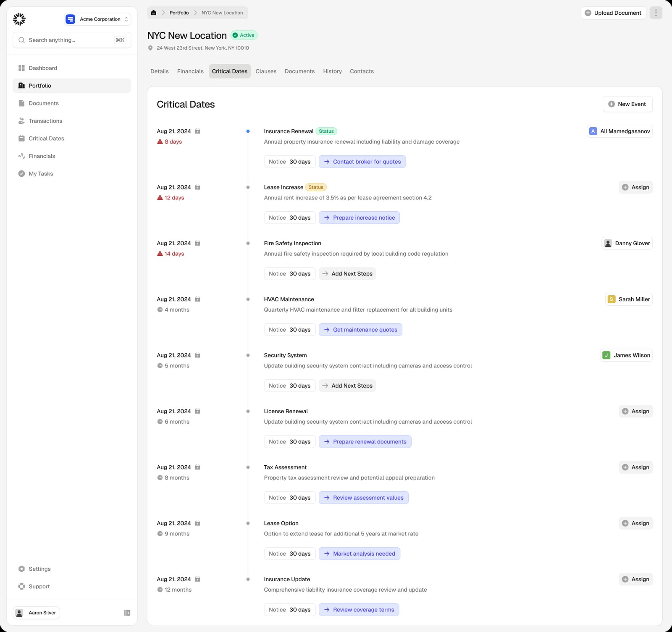Focus the Search anything field
The height and width of the screenshot is (632, 672).
tap(72, 40)
